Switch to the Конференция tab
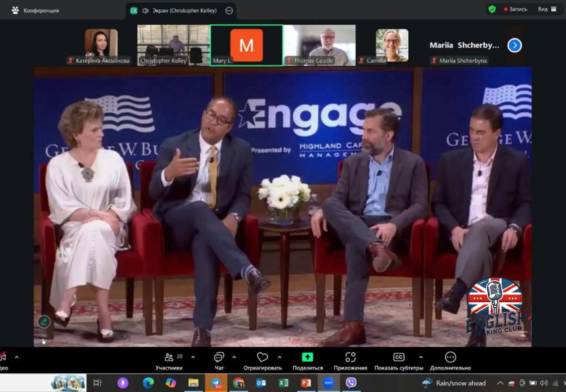Screen dimensions: 566x392 coord(35,10)
